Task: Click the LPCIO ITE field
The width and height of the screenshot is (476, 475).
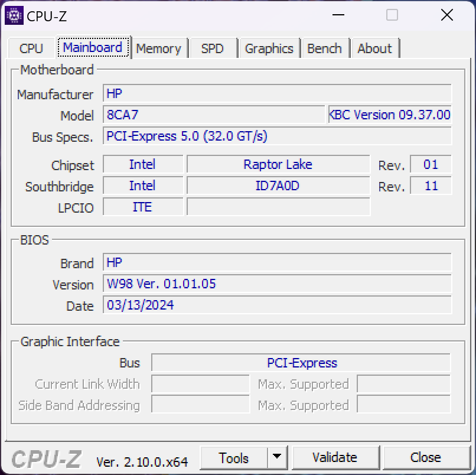Action: (x=143, y=207)
